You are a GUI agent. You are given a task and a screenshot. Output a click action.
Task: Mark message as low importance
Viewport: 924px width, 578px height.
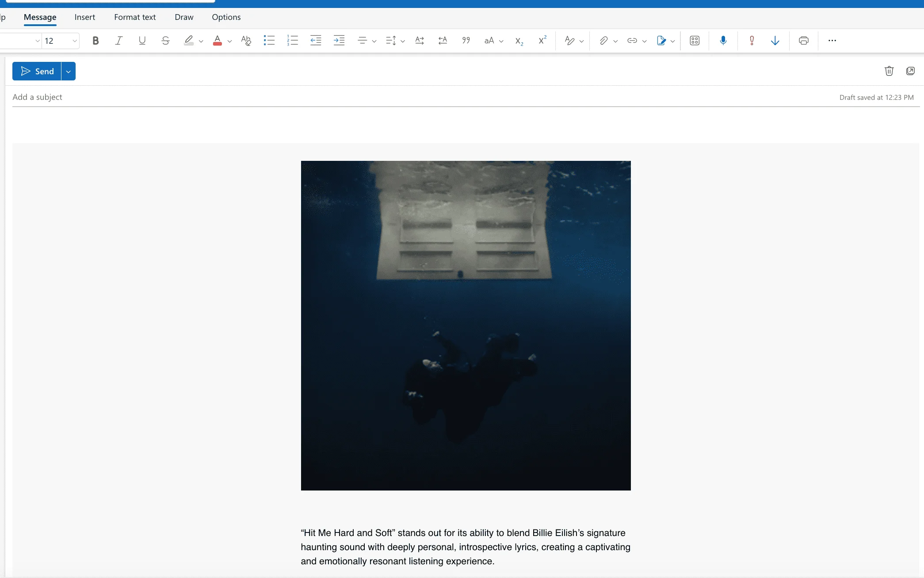click(x=775, y=41)
